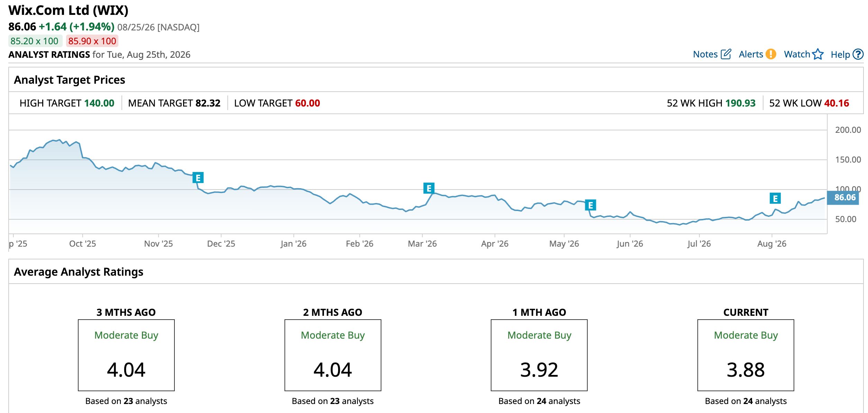Image resolution: width=868 pixels, height=413 pixels.
Task: Click the red ask quote 85.90 x 100
Action: point(92,41)
